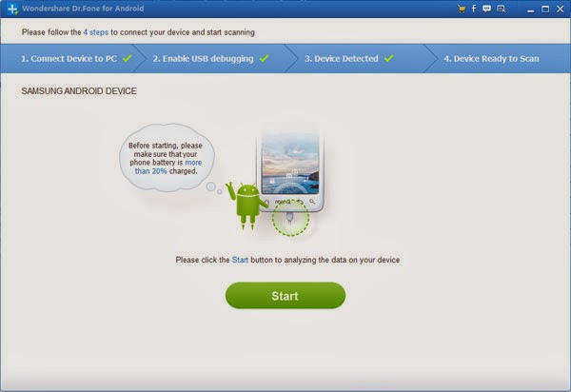The image size is (571, 392).
Task: Open the feedback chat bubble icon
Action: pyautogui.click(x=486, y=9)
